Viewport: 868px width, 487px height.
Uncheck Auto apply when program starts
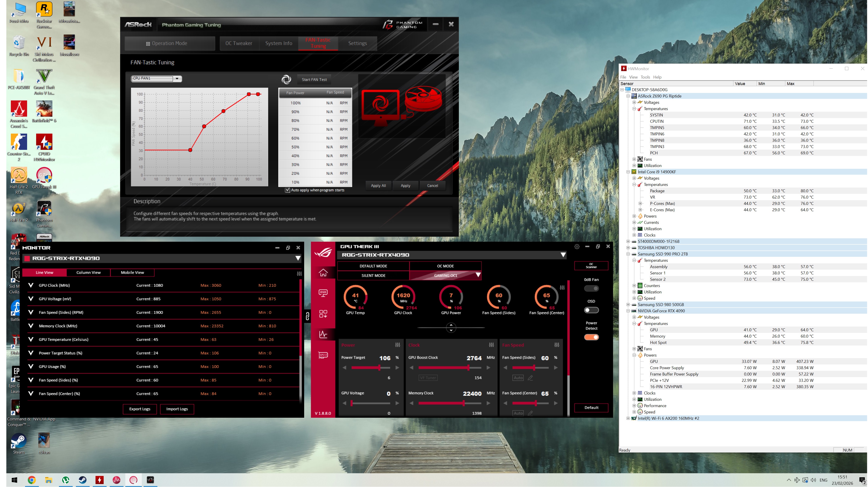coord(287,190)
